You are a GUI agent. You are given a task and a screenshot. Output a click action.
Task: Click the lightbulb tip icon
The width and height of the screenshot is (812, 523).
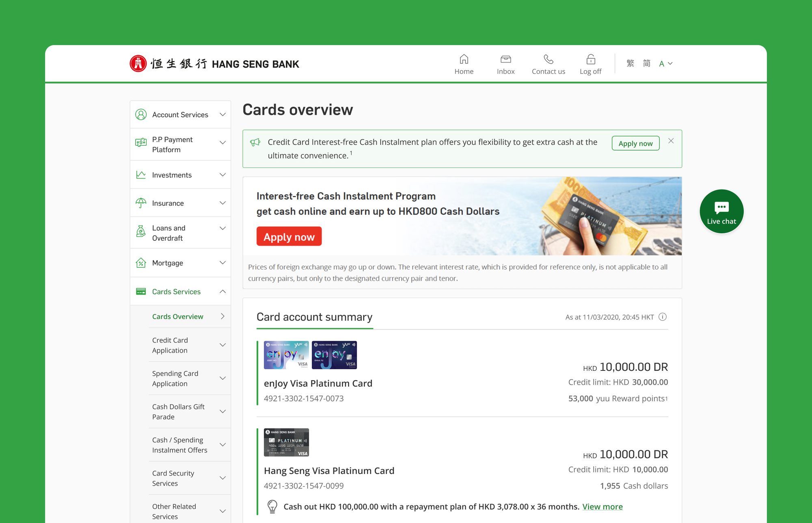[272, 506]
